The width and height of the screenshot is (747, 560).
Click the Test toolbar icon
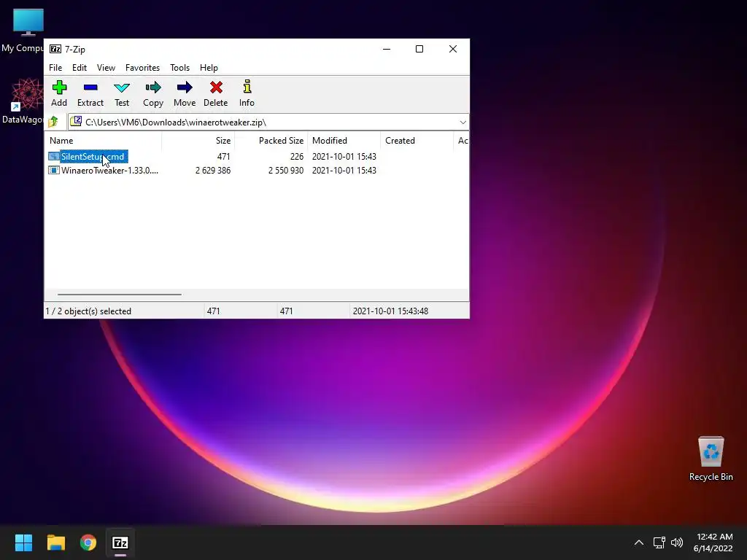pos(122,87)
